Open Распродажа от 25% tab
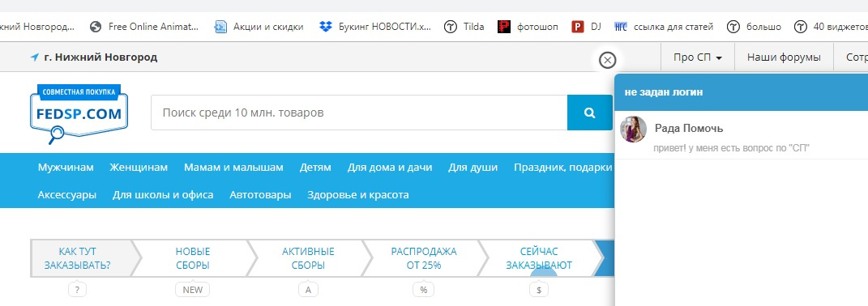The image size is (868, 306). pyautogui.click(x=424, y=258)
